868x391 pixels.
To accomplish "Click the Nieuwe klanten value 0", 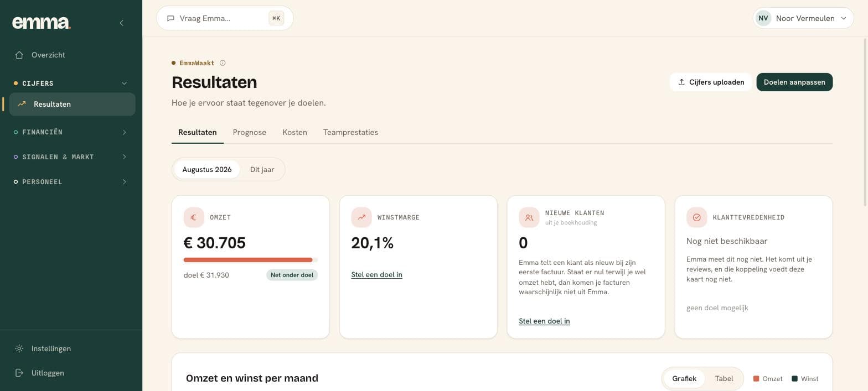I will 523,243.
